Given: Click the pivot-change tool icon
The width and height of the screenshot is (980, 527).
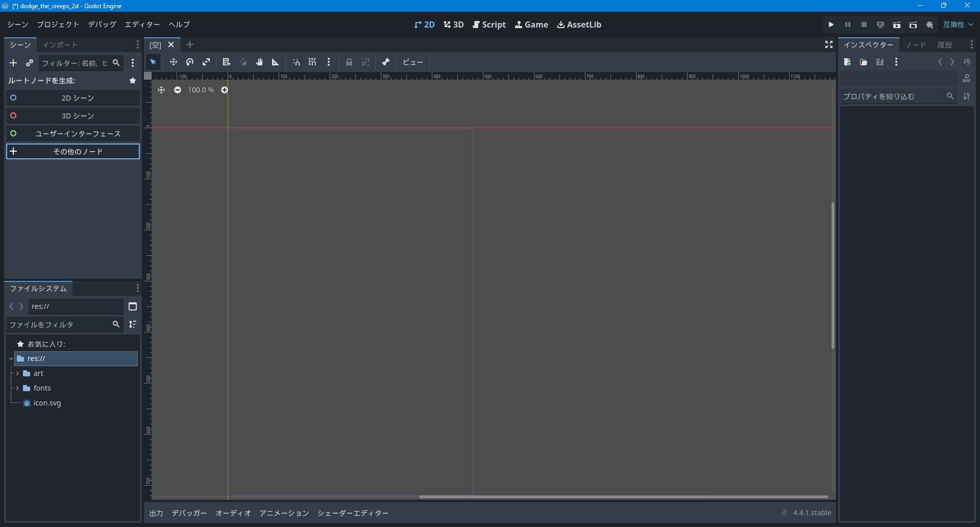Looking at the screenshot, I should tap(243, 62).
